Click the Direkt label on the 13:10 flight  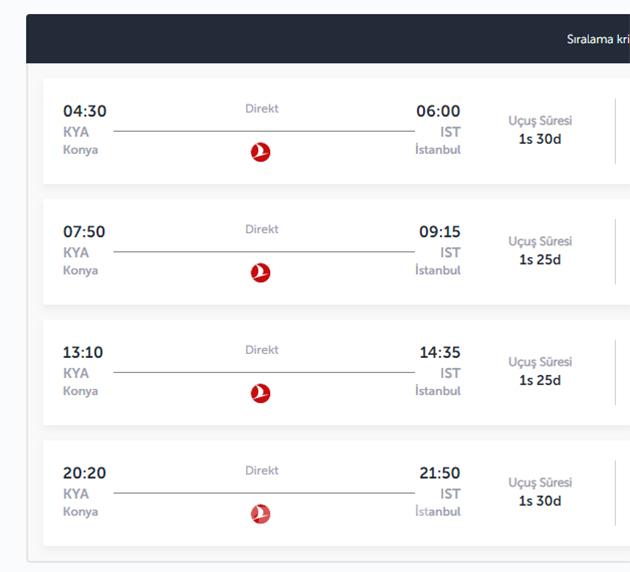pos(262,350)
